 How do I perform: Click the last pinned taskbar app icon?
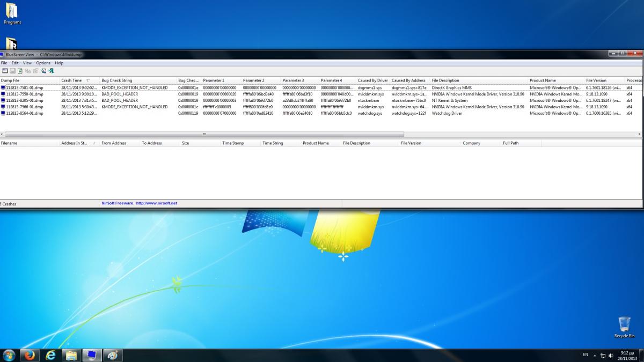112,355
